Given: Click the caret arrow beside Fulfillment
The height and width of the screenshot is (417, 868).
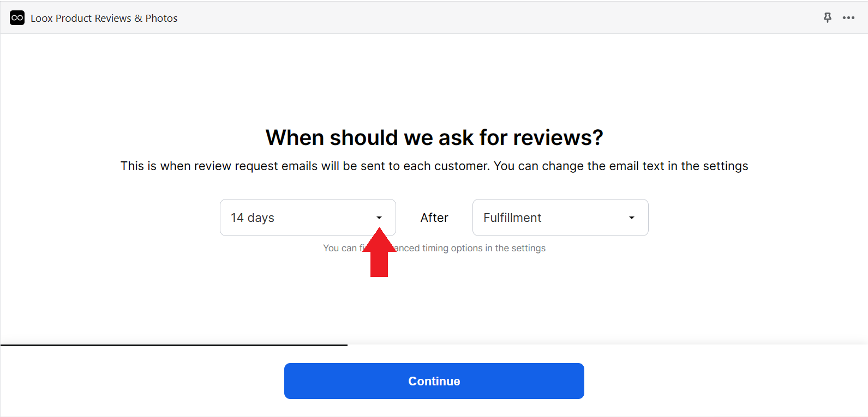Looking at the screenshot, I should pos(632,217).
